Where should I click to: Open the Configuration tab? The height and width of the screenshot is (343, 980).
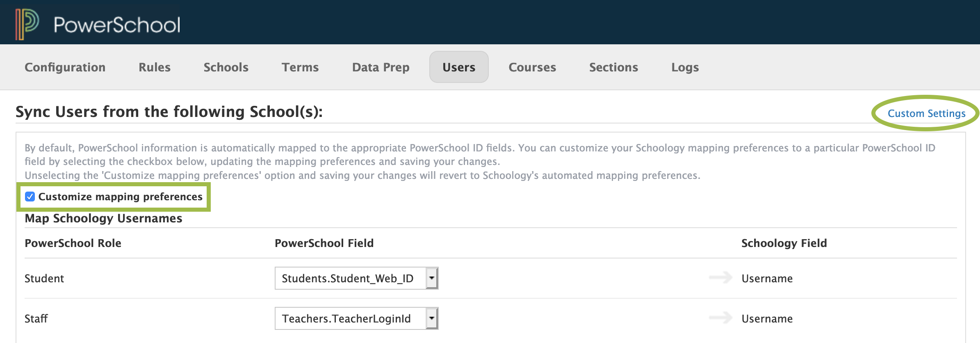point(65,67)
